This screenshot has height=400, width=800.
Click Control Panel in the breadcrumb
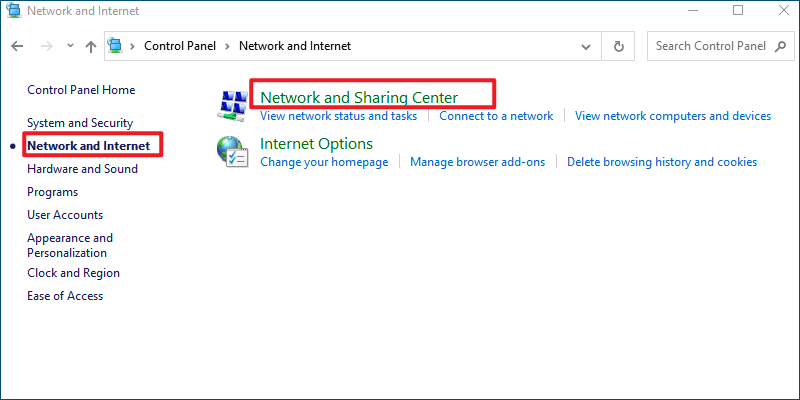click(180, 46)
